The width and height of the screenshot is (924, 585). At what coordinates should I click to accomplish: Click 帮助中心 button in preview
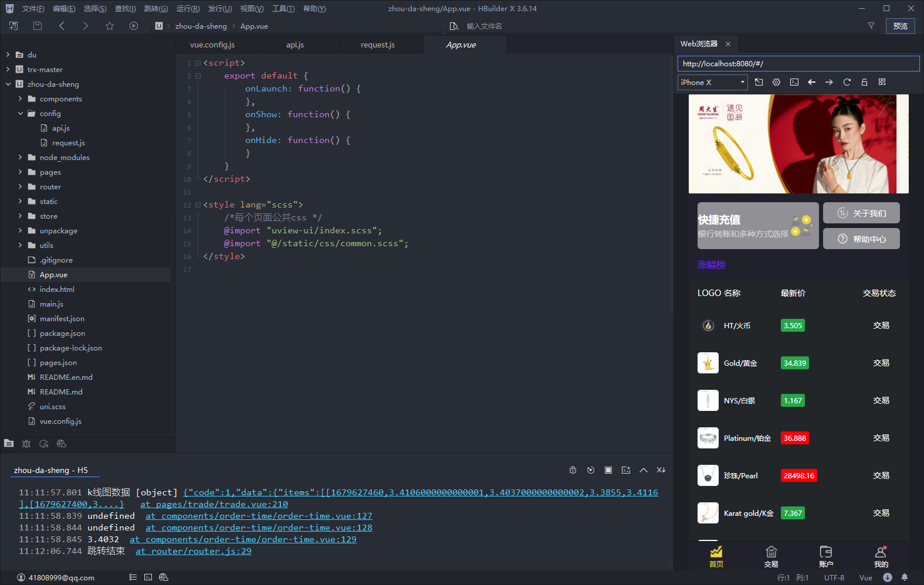tap(861, 239)
